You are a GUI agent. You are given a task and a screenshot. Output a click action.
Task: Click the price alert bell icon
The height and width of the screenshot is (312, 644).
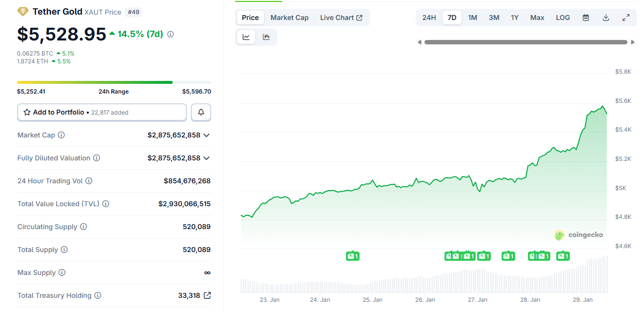click(201, 113)
